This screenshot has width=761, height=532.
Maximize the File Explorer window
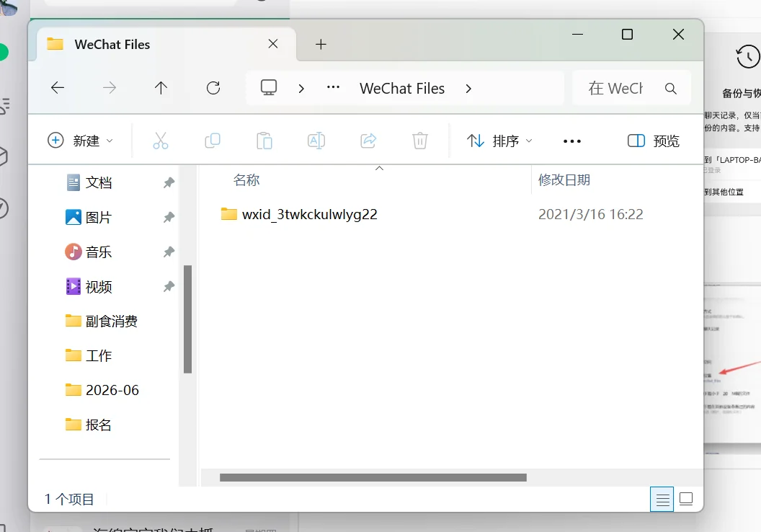point(627,35)
